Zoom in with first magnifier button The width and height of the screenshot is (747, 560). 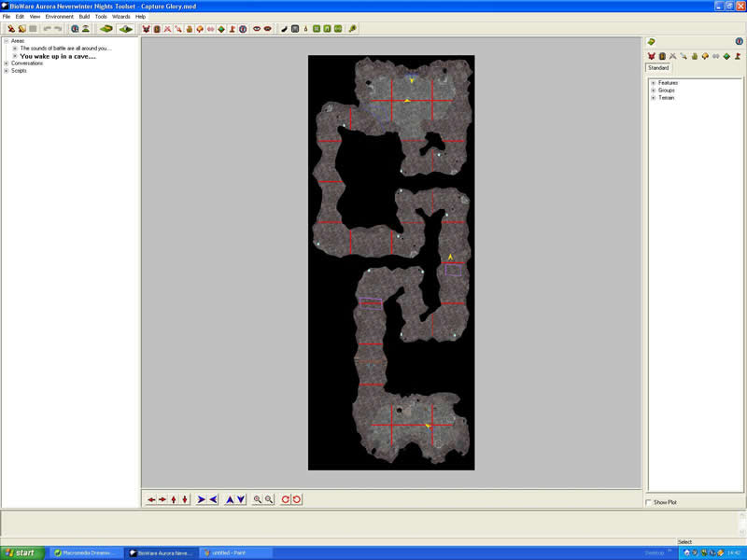click(x=258, y=499)
